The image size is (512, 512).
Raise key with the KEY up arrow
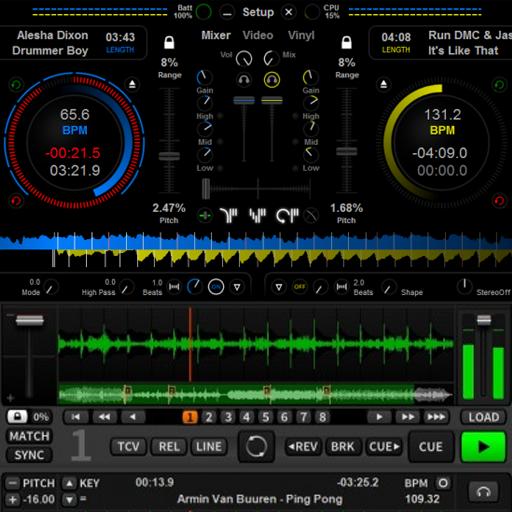(x=69, y=483)
